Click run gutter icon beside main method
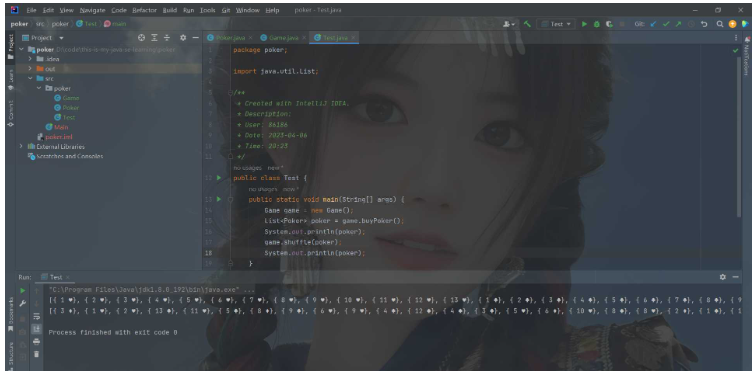 pos(219,199)
